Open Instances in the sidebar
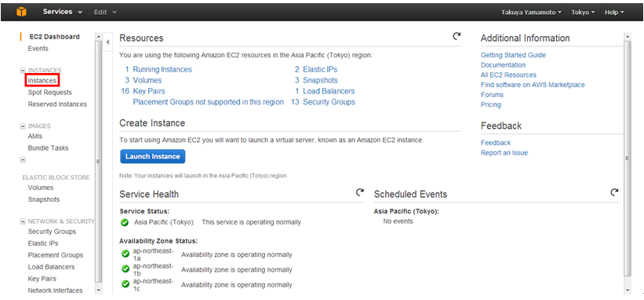Image resolution: width=644 pixels, height=300 pixels. click(x=42, y=81)
